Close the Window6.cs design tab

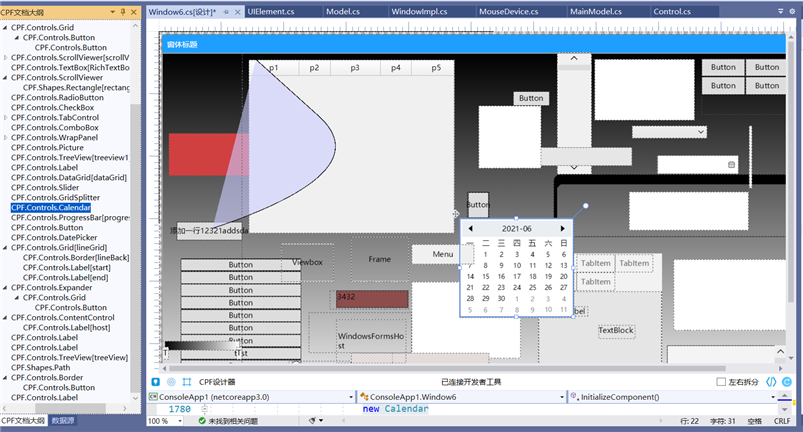[x=237, y=11]
